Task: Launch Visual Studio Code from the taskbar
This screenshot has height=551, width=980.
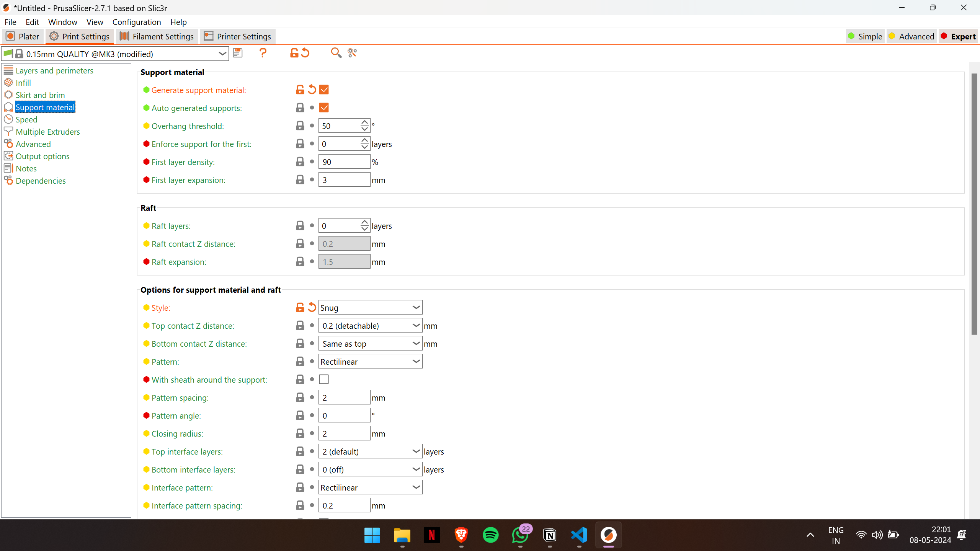Action: point(579,535)
